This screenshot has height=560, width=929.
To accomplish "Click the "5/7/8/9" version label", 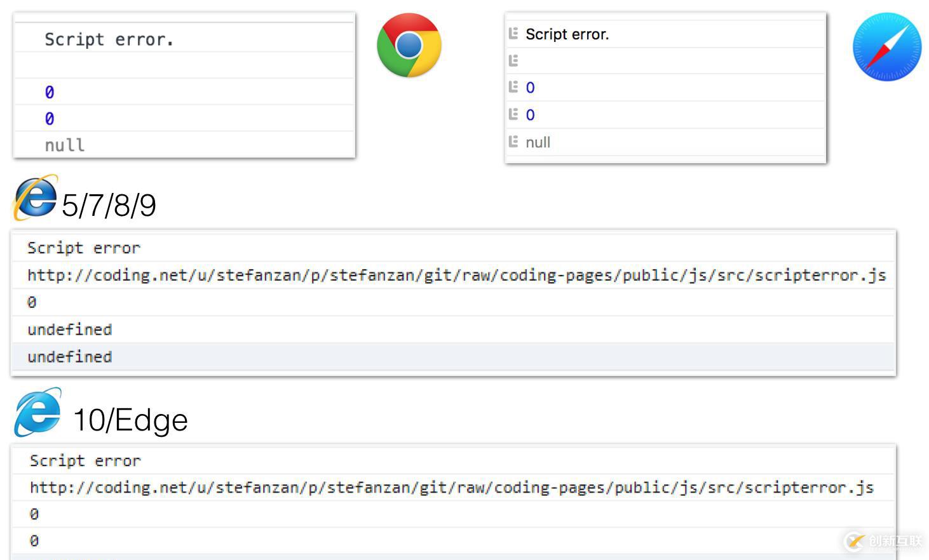I will coord(109,205).
